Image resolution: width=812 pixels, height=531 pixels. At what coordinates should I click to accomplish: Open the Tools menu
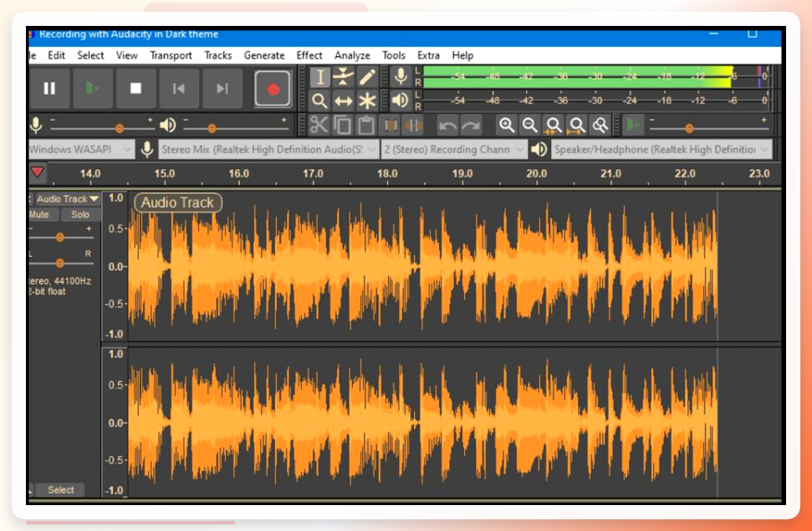point(394,55)
